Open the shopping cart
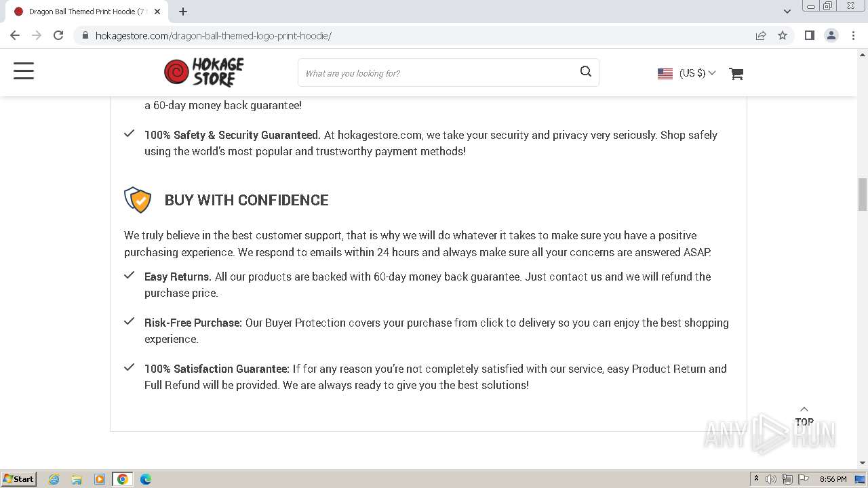Viewport: 868px width, 488px height. 736,73
